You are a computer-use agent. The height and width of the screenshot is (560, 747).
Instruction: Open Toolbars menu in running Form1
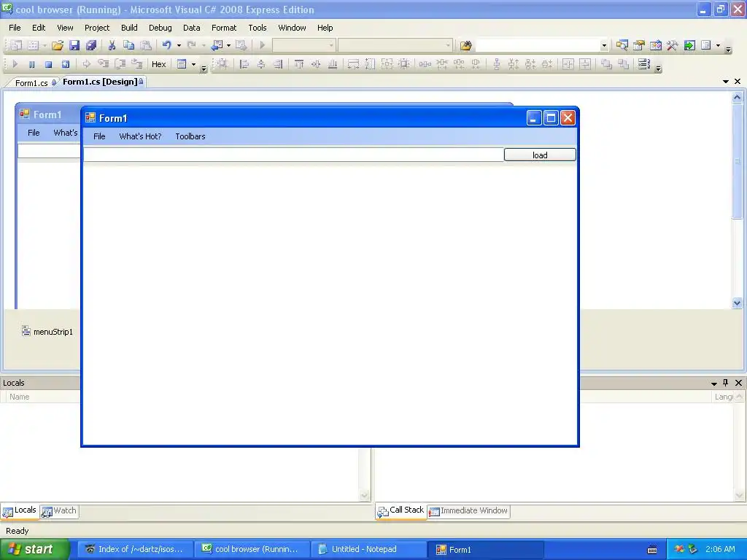click(190, 136)
